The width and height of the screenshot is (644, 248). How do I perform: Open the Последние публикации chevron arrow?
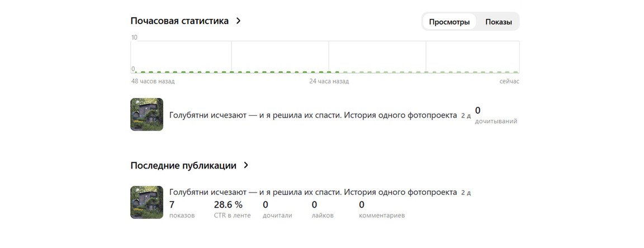[x=246, y=165]
